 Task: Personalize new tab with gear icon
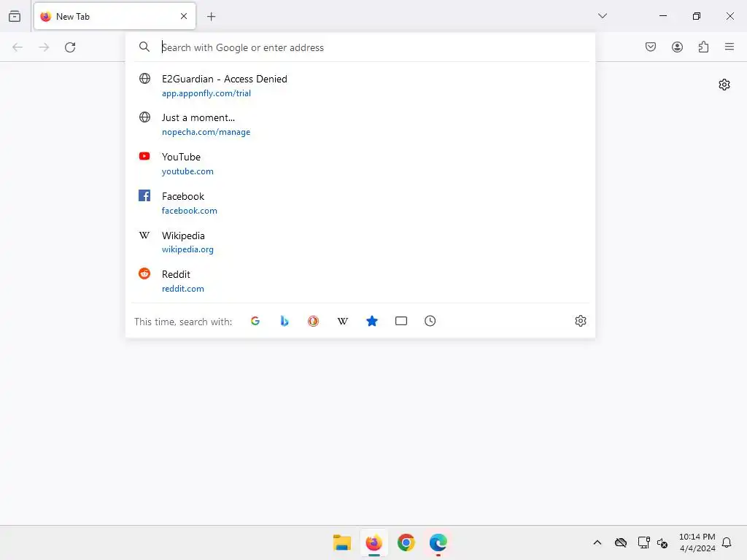coord(724,85)
